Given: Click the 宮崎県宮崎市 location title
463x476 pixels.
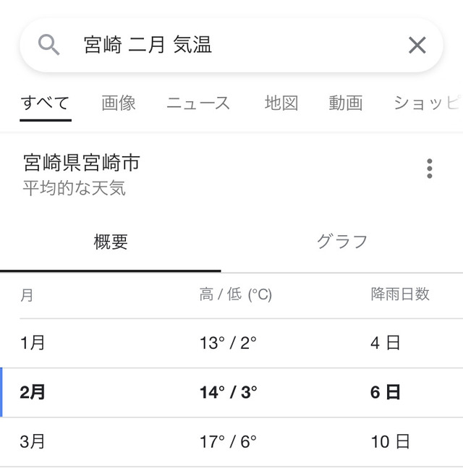Looking at the screenshot, I should click(x=81, y=162).
